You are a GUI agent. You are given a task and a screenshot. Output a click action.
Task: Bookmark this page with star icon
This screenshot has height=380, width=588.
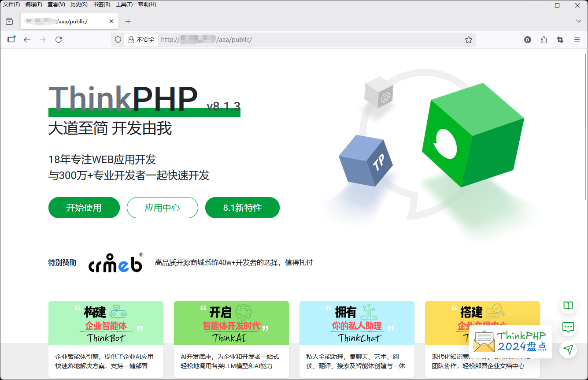tap(469, 40)
